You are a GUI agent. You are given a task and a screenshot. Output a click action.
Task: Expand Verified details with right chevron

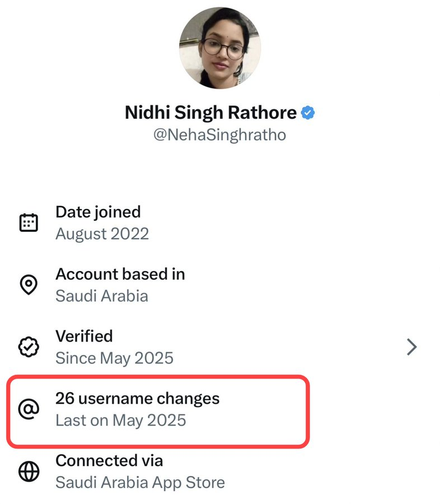tap(411, 347)
